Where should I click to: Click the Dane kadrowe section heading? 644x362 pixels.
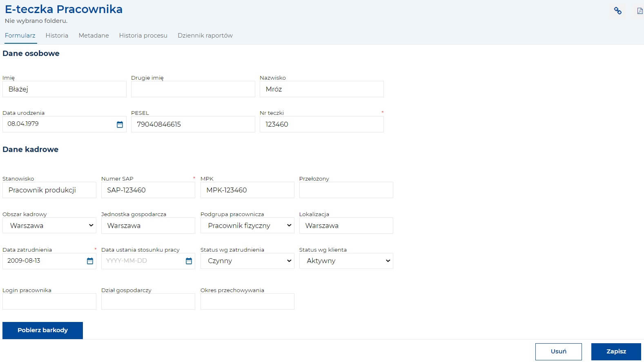pyautogui.click(x=31, y=150)
